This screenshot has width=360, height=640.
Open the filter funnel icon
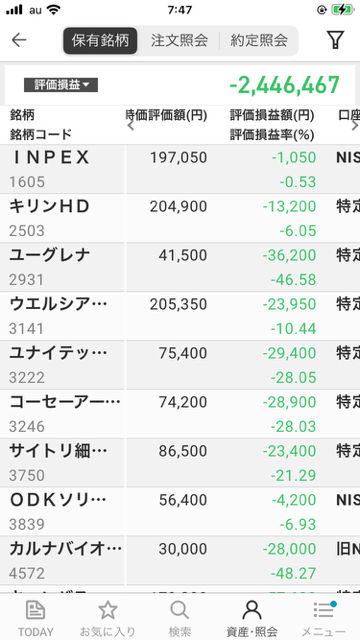[335, 40]
